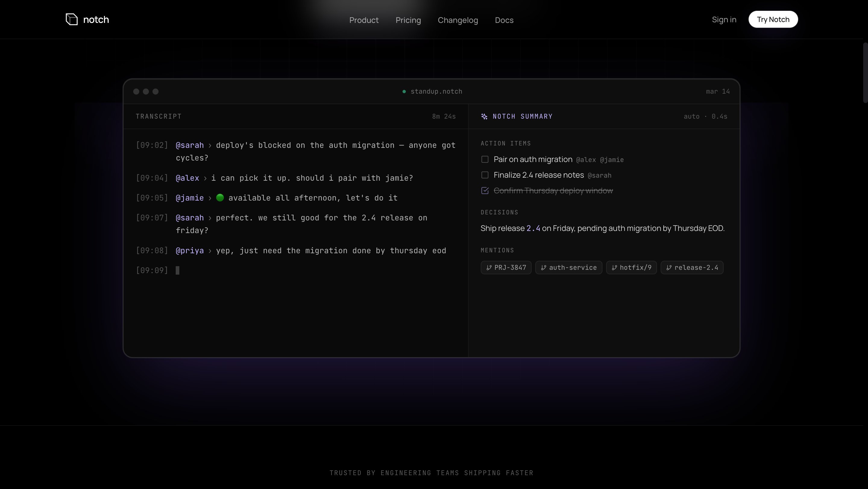Click the [09:04] timestamp
The height and width of the screenshot is (489, 868).
[x=152, y=178]
